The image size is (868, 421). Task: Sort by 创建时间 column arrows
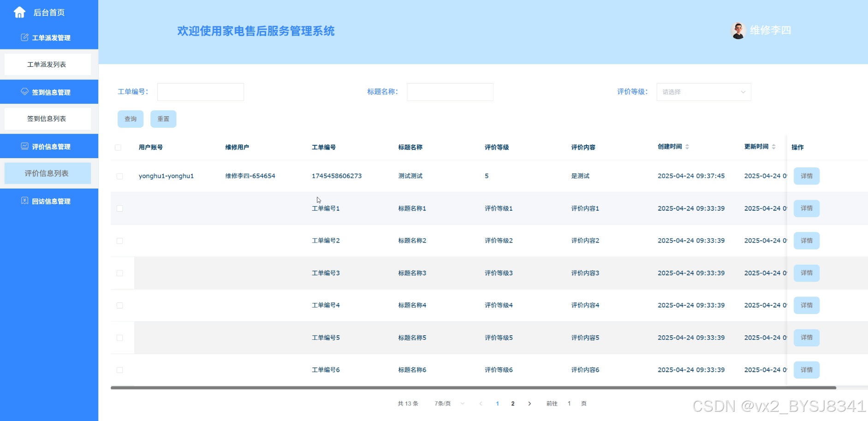click(687, 147)
